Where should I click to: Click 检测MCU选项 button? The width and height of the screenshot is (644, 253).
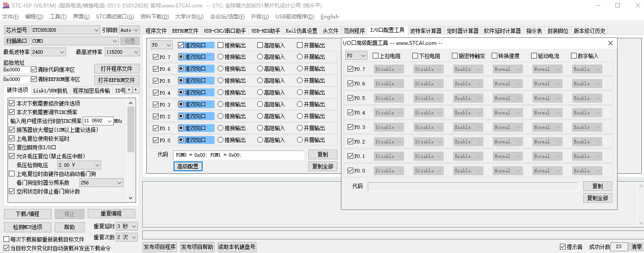(x=27, y=227)
